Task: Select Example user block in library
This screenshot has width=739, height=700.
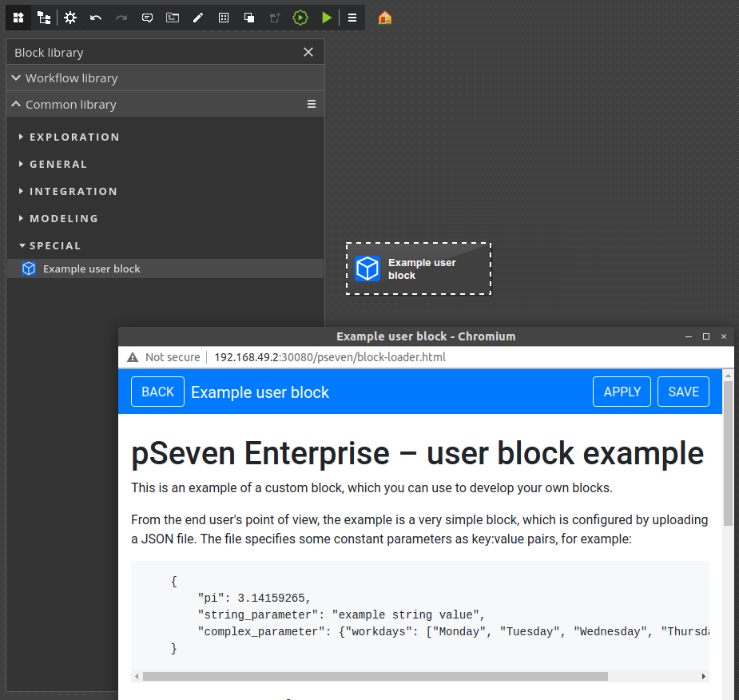Action: tap(91, 269)
